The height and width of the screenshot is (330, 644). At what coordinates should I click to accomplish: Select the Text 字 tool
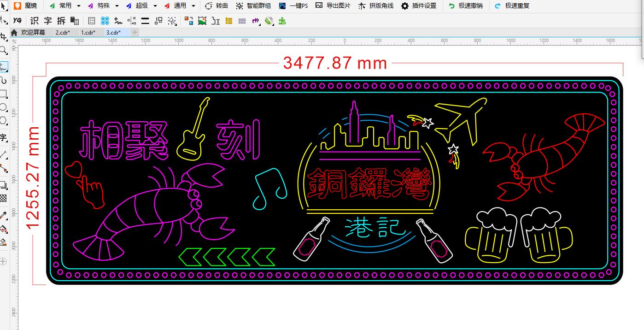click(3, 137)
